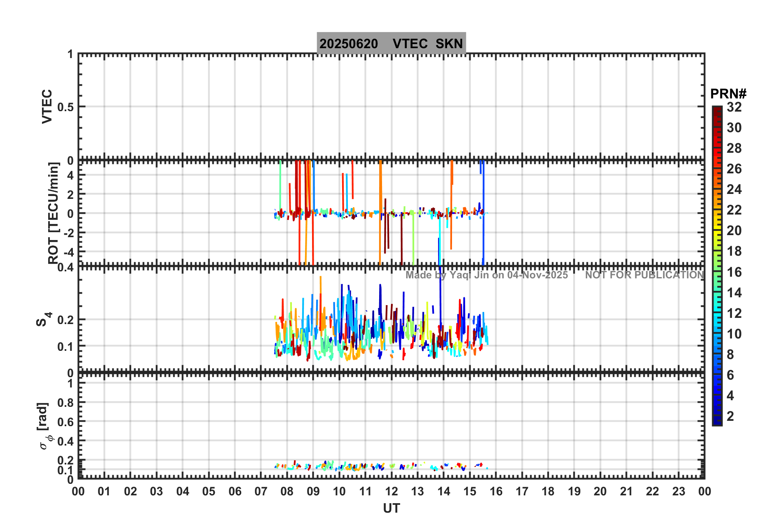Click the colorbar label 4
783x532 pixels.
coord(730,396)
